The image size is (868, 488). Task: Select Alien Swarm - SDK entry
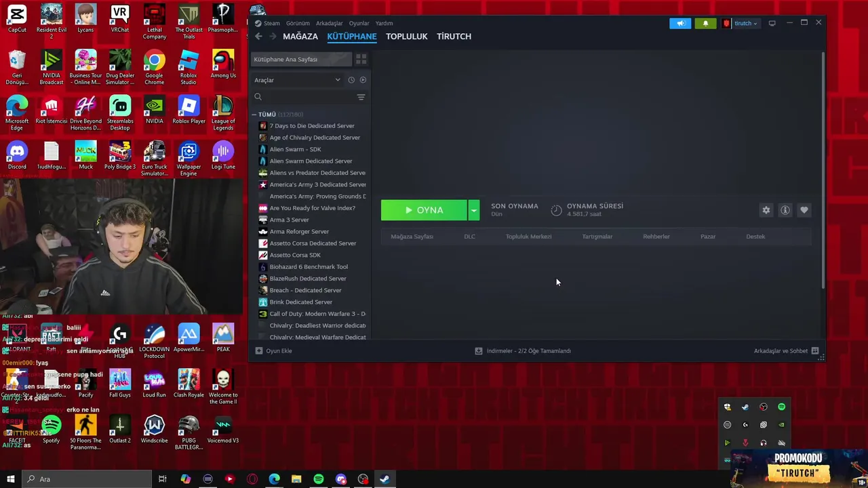(x=312, y=149)
